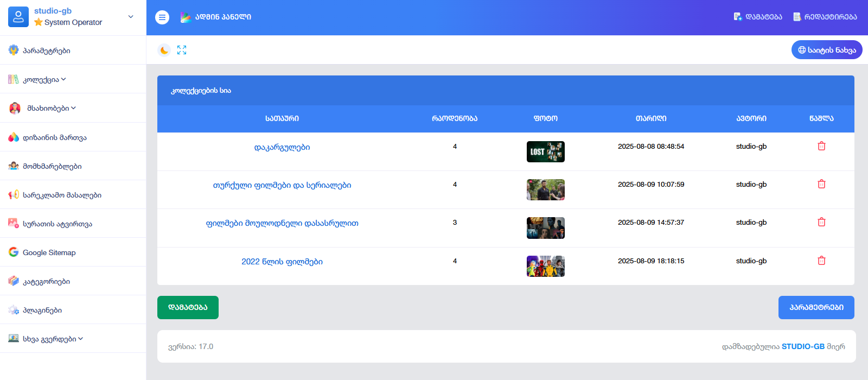
Task: Toggle fullscreen with the expand arrows icon
Action: point(182,50)
